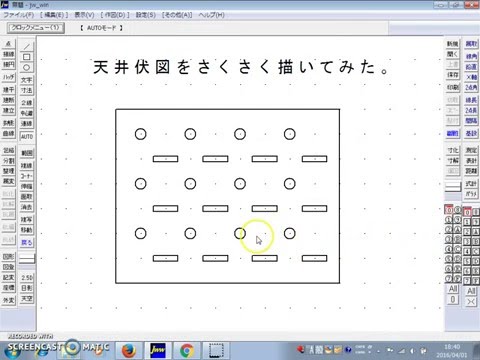This screenshot has height=360, width=480.
Task: Open the 編集(E) menu
Action: coord(54,15)
